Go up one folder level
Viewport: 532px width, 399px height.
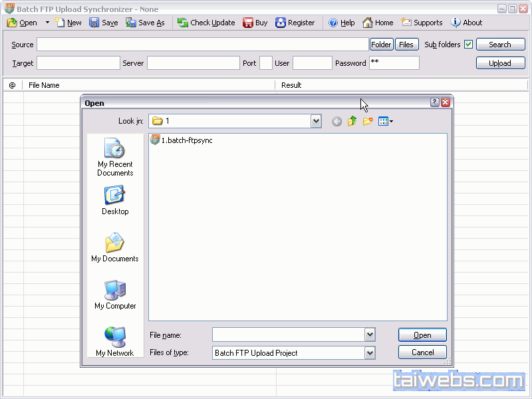pyautogui.click(x=352, y=121)
